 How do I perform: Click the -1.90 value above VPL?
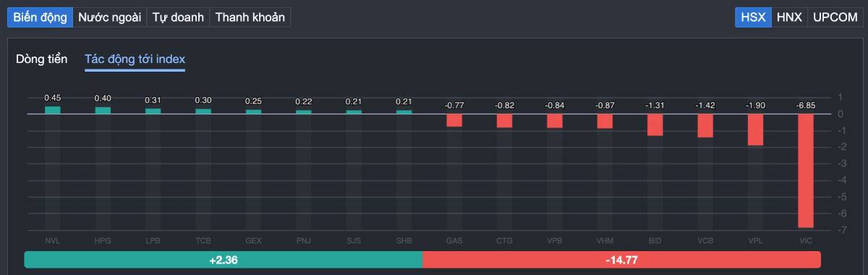point(756,106)
